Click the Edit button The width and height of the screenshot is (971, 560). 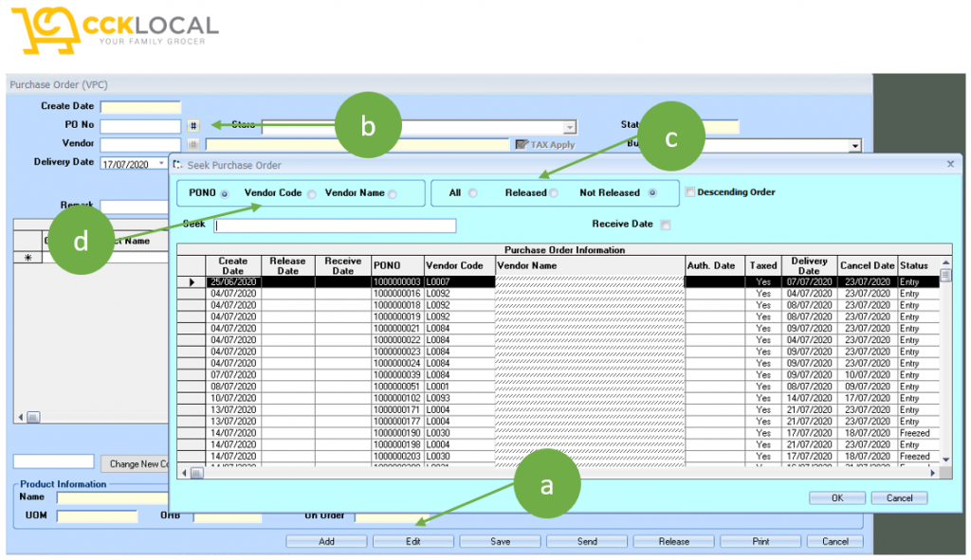pos(413,541)
